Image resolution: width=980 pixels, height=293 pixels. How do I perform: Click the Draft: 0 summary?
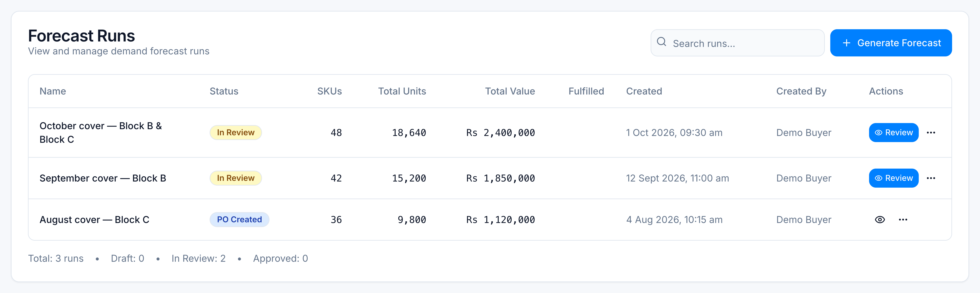coord(127,258)
